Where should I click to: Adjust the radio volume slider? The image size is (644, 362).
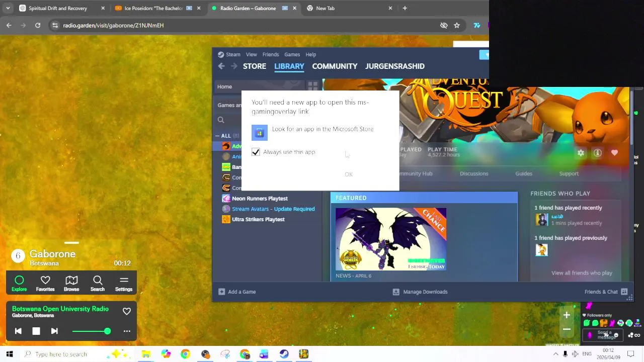coord(91,331)
